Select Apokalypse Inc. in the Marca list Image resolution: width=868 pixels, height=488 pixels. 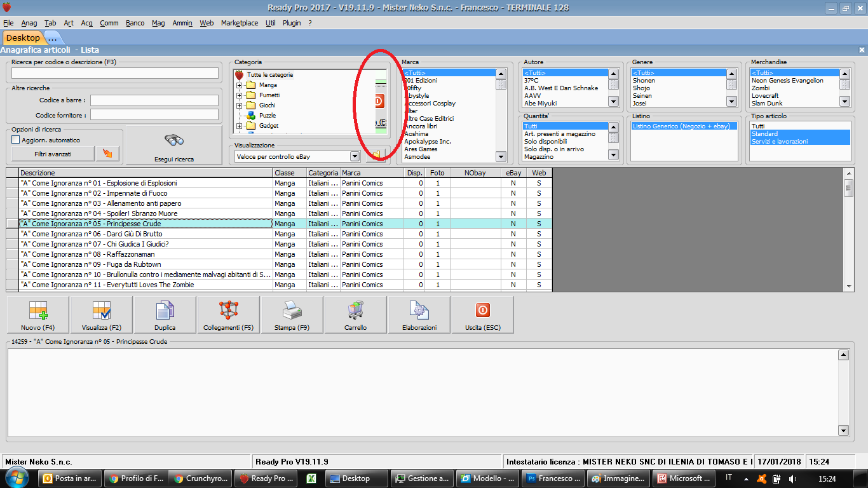(x=428, y=142)
